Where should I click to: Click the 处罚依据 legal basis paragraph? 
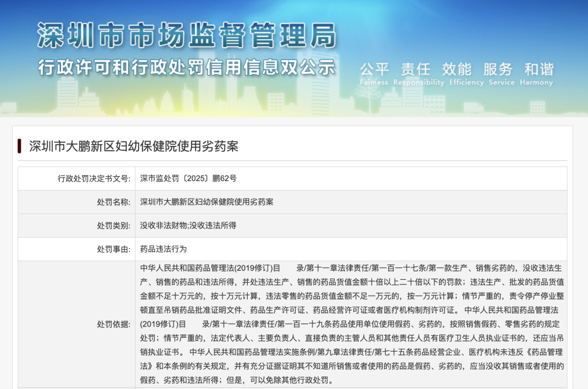[x=351, y=324]
